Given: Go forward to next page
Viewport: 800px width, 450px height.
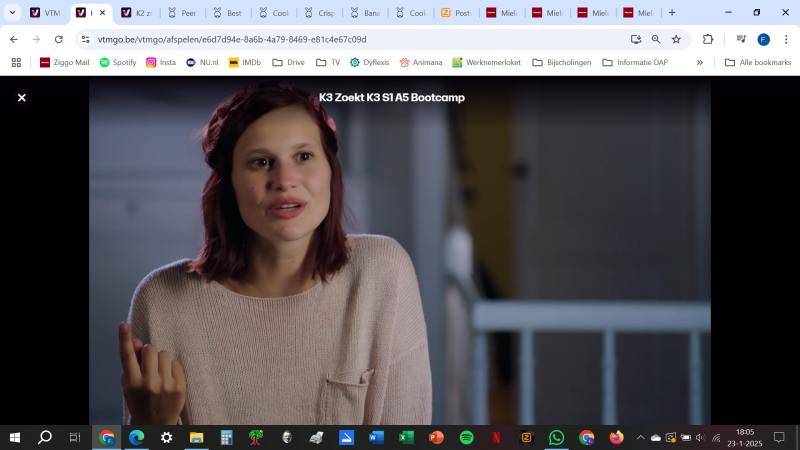Looking at the screenshot, I should click(36, 39).
